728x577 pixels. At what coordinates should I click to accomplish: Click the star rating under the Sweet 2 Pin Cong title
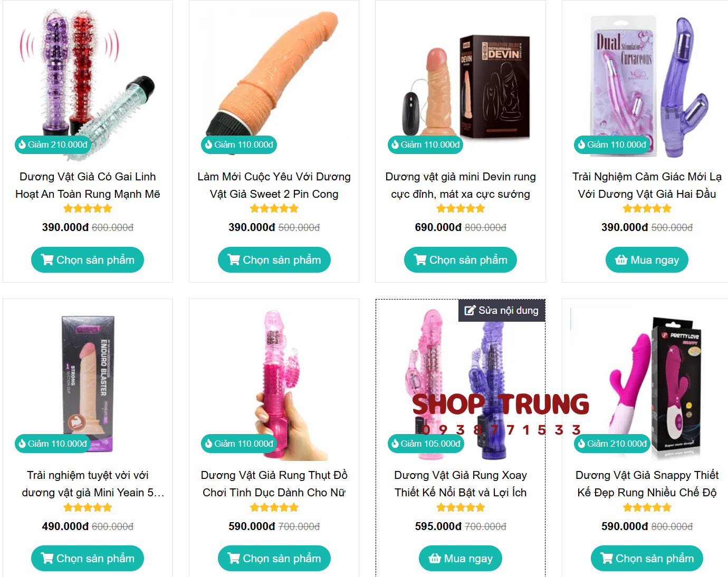[x=274, y=209]
